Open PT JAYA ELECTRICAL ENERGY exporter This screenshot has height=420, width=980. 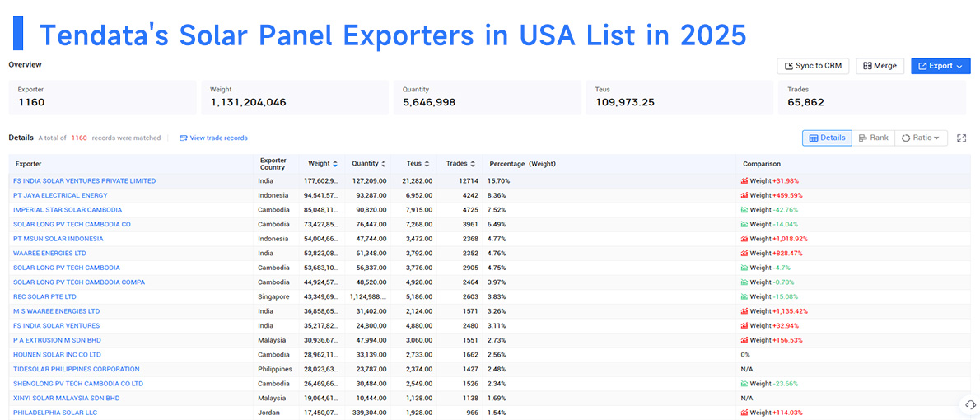pyautogui.click(x=60, y=195)
